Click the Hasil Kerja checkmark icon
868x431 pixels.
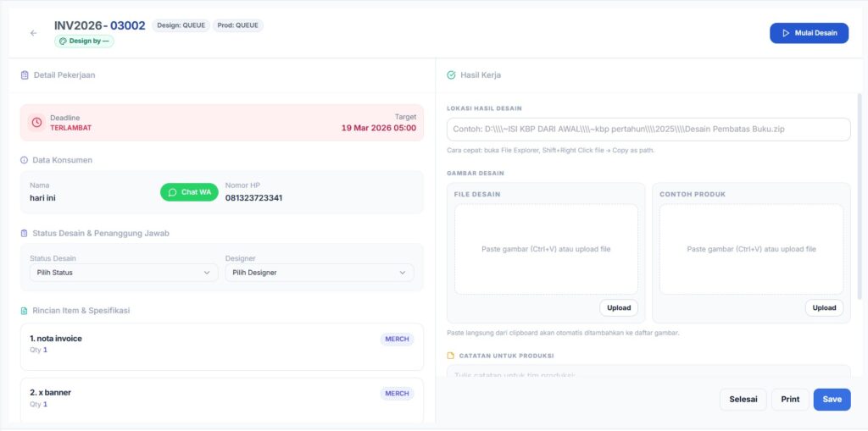pos(451,75)
